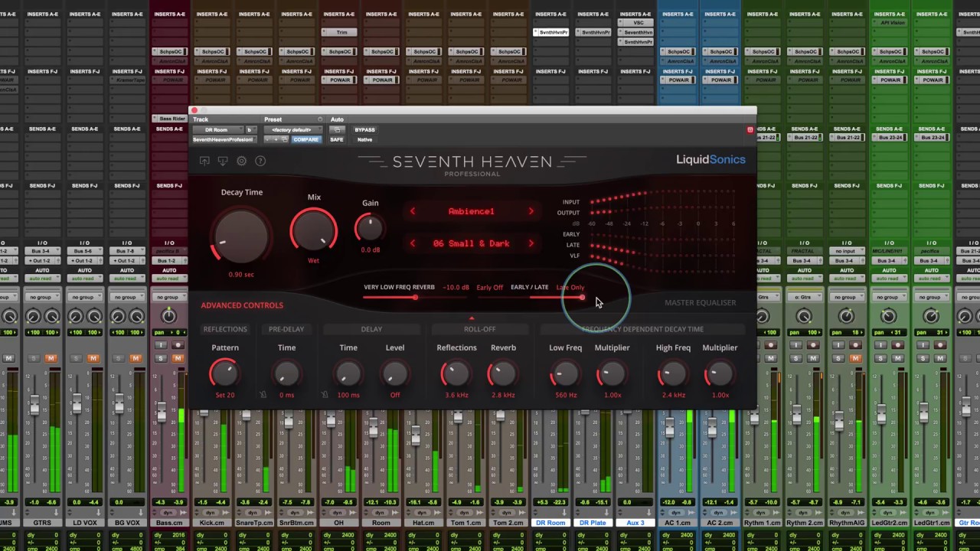Viewport: 980px width, 551px height.
Task: Click the collapse arrow above ROLL-OFF section
Action: pos(472,318)
